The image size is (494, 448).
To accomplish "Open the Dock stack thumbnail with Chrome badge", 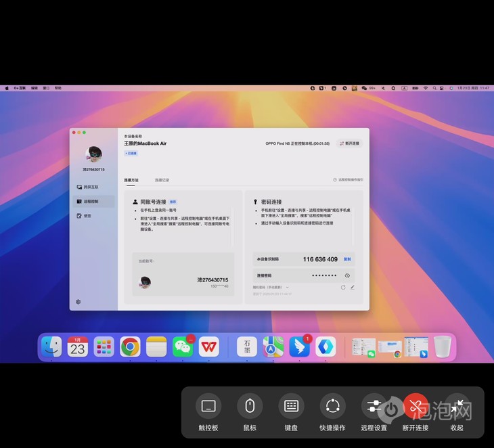I will point(390,349).
